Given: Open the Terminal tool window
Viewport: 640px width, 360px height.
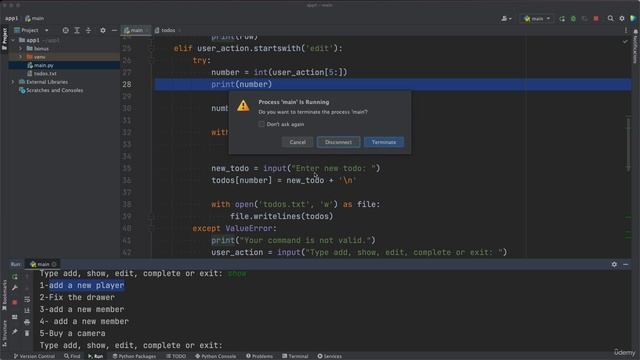Looking at the screenshot, I should (295, 356).
